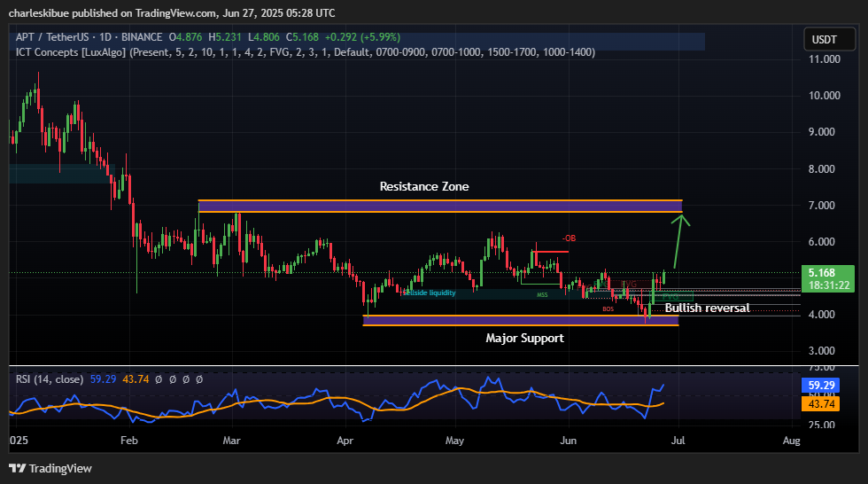Click the purple major support rectangle
The width and height of the screenshot is (868, 484).
click(521, 320)
